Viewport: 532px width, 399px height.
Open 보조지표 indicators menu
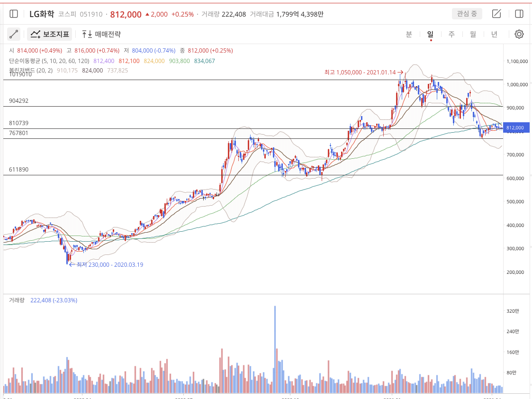(50, 34)
